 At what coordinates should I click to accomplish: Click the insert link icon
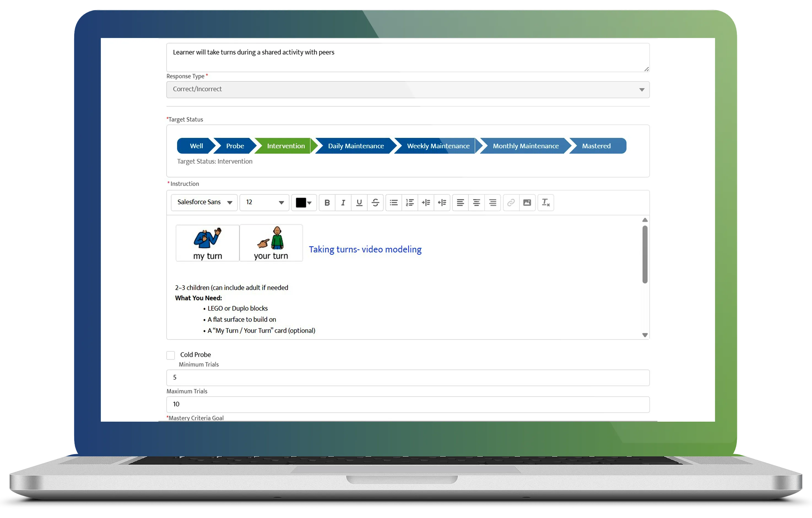point(511,203)
